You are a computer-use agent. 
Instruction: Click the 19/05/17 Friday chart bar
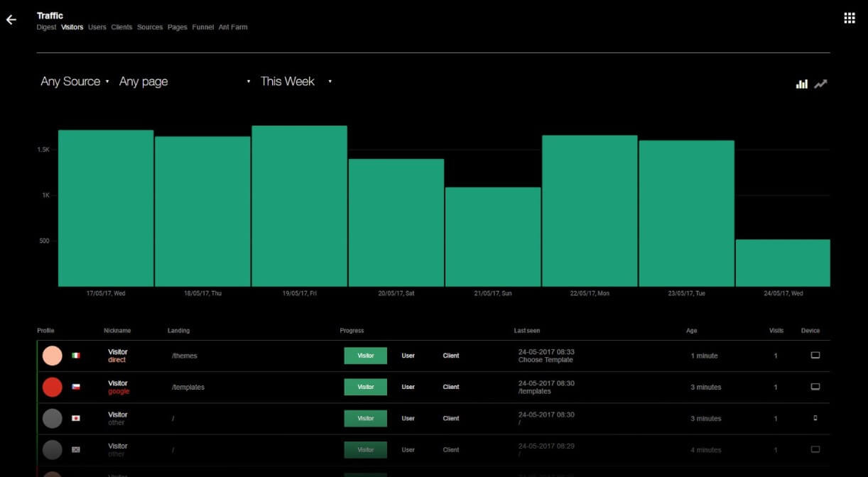299,206
